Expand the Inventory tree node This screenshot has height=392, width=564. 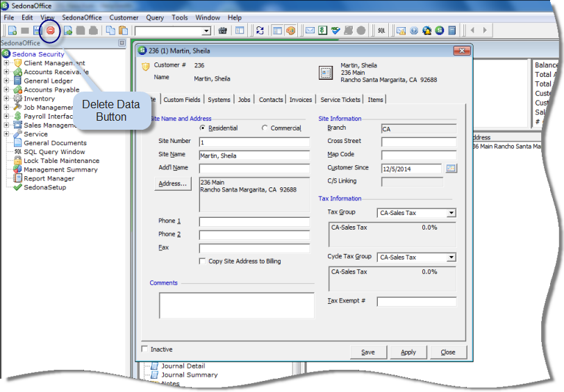tap(6, 99)
